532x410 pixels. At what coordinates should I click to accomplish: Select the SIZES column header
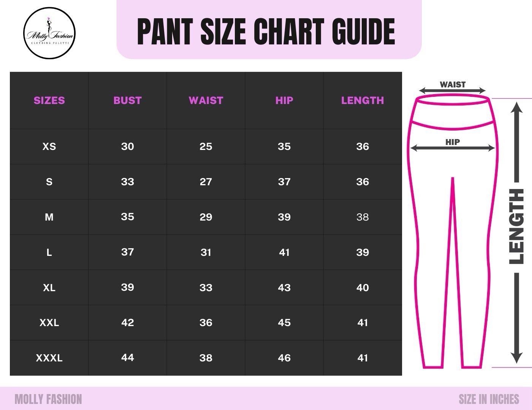(x=49, y=101)
